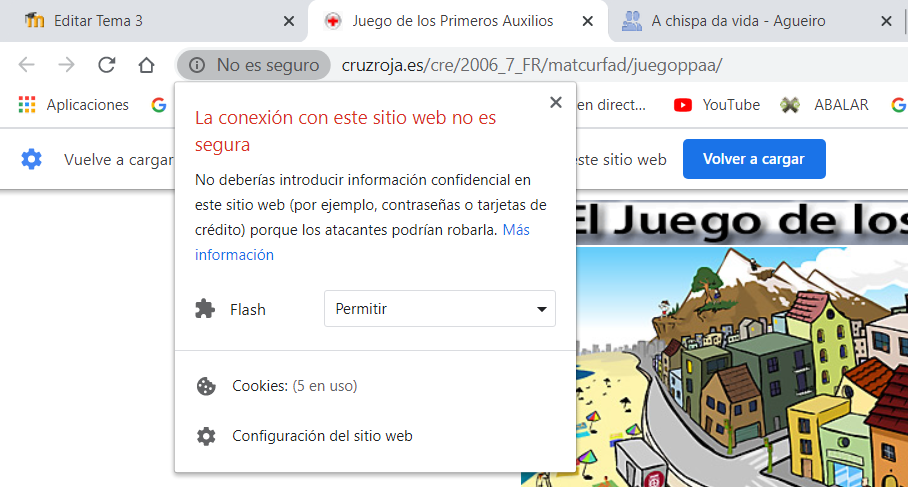Click the red 'La conexión con este sitio web no es segura' heading
The image size is (908, 487).
pos(346,131)
